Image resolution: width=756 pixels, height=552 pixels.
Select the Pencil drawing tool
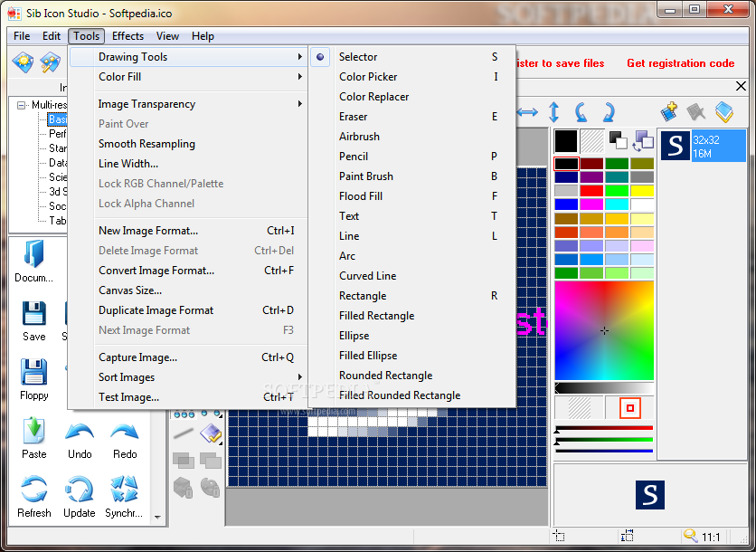point(412,157)
